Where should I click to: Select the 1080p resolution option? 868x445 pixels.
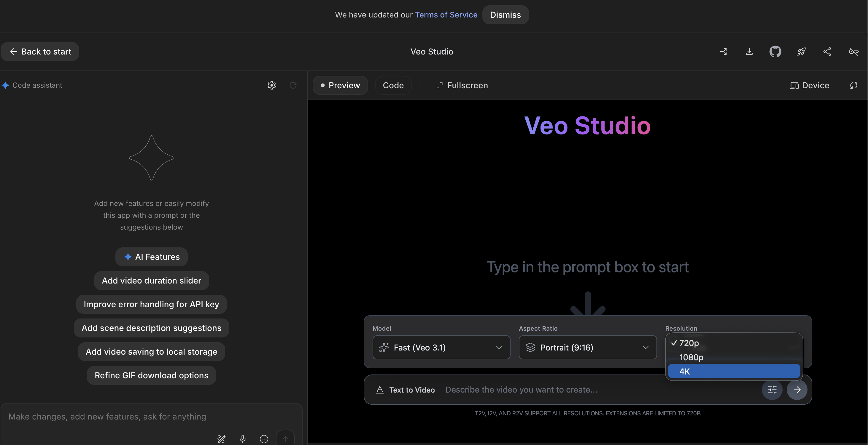pos(691,357)
